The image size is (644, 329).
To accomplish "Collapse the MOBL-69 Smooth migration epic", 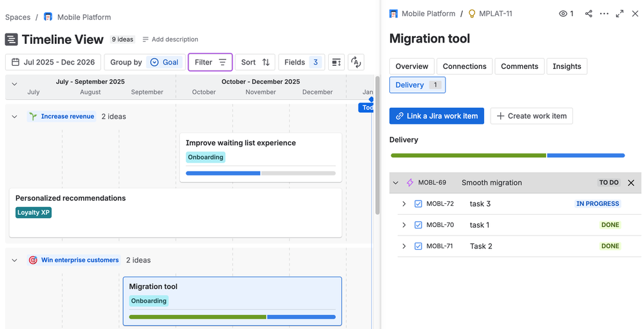I will 396,183.
